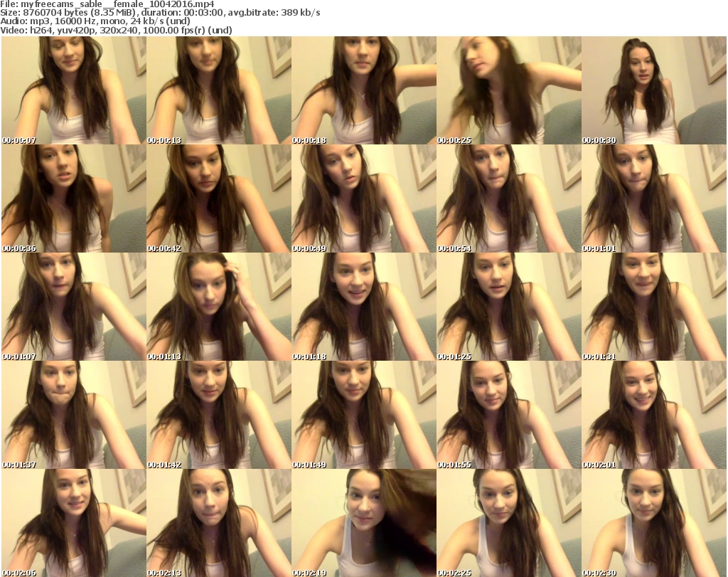Click the thumbnail labeled 00:01:37
Image resolution: width=728 pixels, height=577 pixels.
pos(74,415)
